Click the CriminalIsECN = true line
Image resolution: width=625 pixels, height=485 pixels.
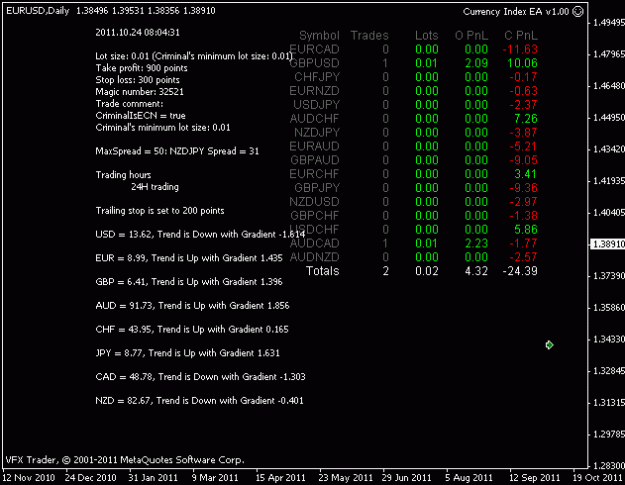(x=141, y=116)
